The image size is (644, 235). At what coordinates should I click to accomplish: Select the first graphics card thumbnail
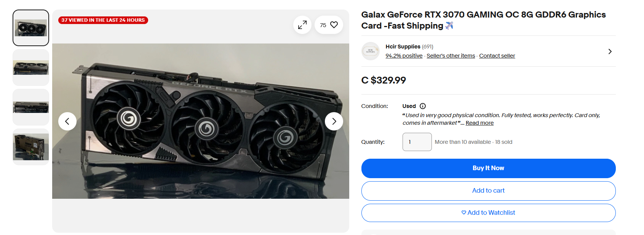(31, 28)
